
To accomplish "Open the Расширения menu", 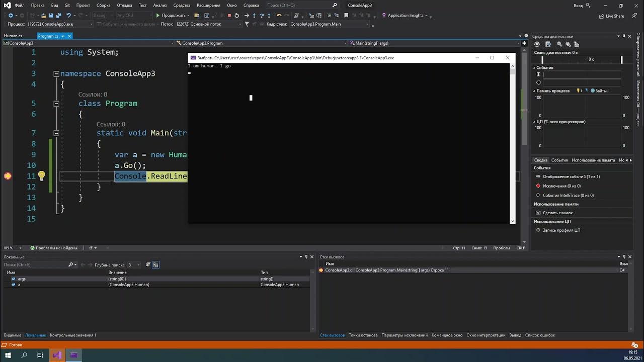I will pyautogui.click(x=208, y=5).
